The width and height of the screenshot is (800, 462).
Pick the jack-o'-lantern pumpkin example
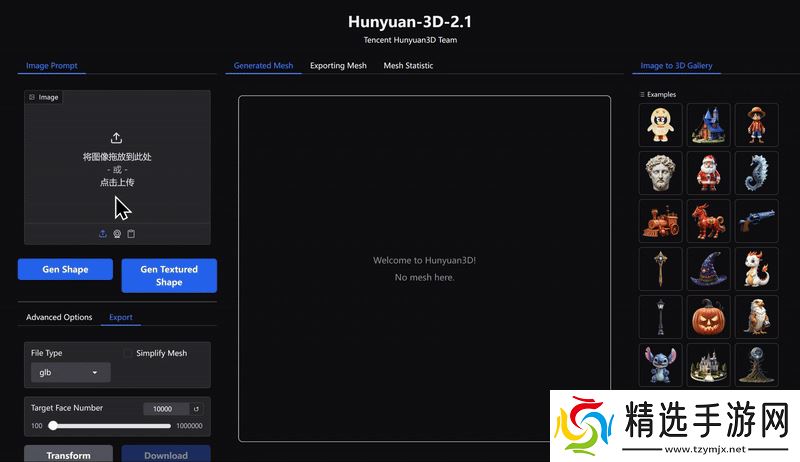708,317
